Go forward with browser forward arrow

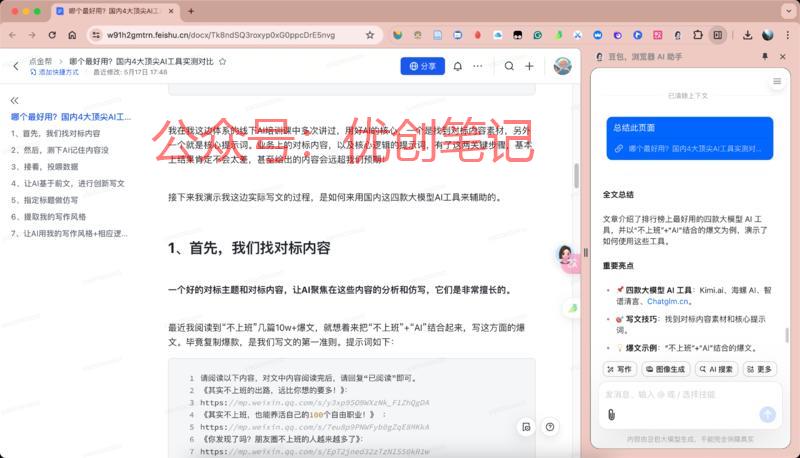(x=32, y=35)
